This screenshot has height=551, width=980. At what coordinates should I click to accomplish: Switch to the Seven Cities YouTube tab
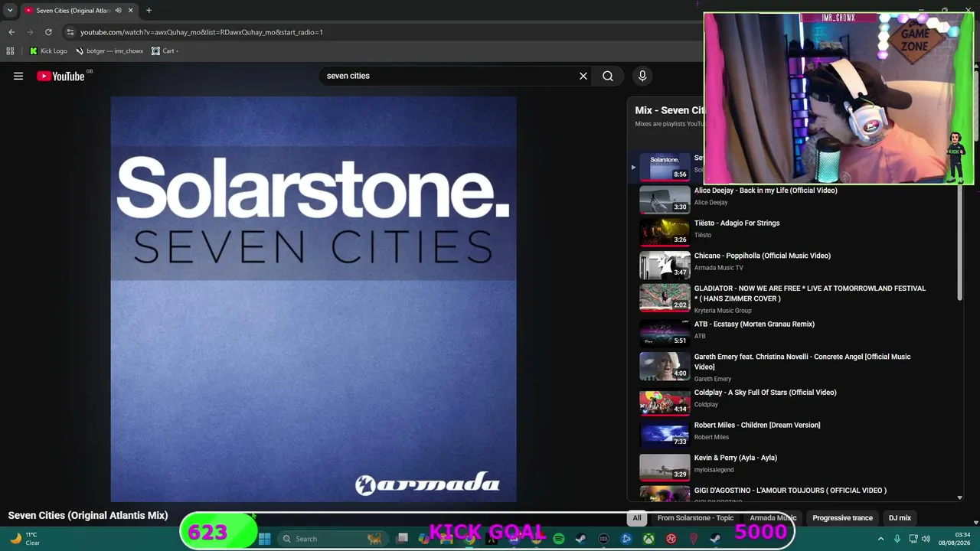[79, 11]
